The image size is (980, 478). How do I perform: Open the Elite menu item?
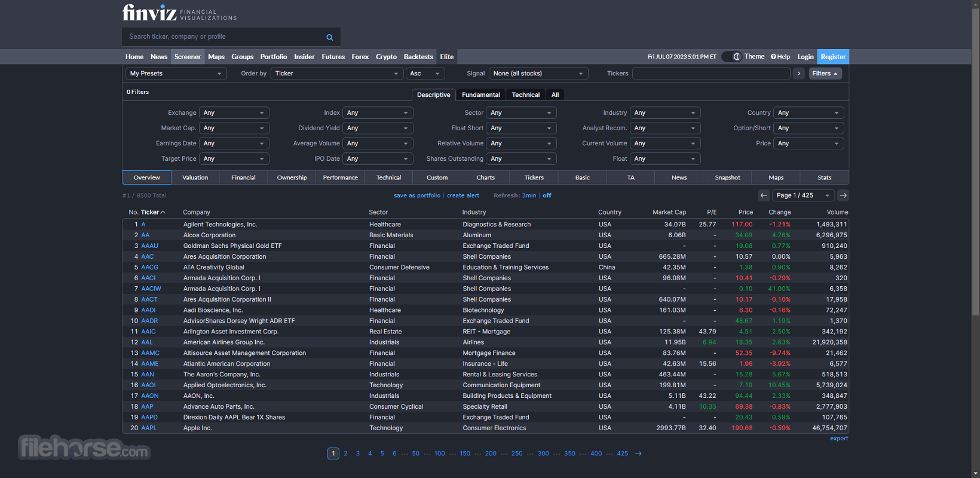(x=447, y=57)
